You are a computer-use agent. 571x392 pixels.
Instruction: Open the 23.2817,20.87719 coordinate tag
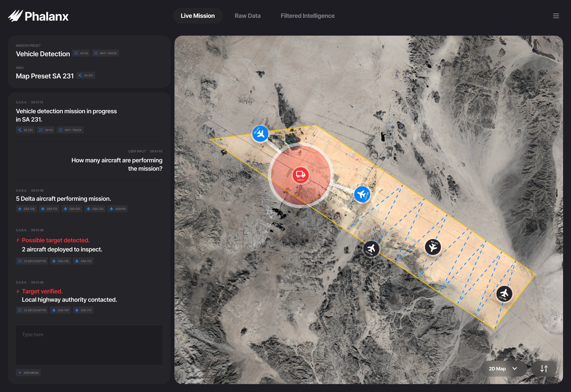[32, 261]
